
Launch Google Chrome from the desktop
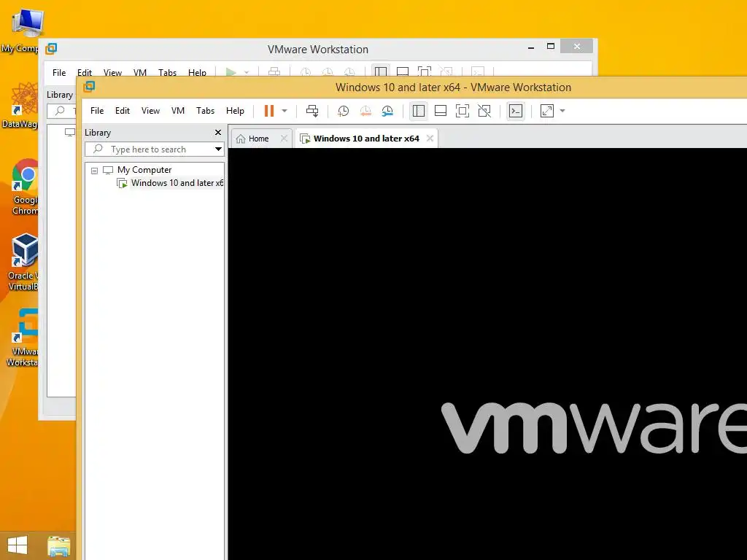click(x=25, y=187)
